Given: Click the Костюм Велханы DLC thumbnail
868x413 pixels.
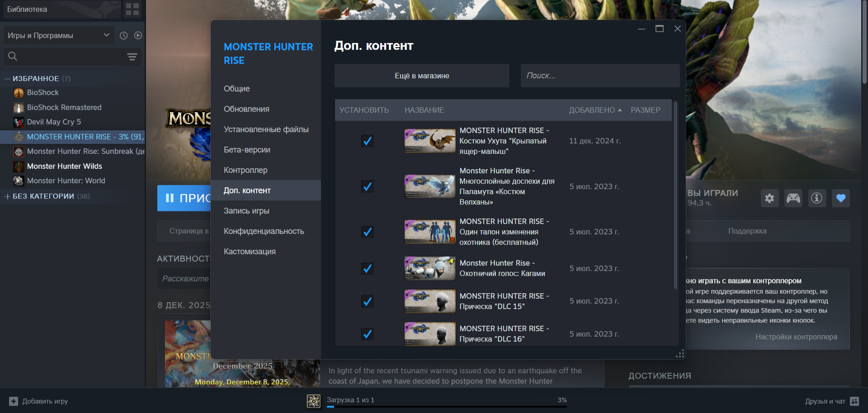Looking at the screenshot, I should pos(430,186).
